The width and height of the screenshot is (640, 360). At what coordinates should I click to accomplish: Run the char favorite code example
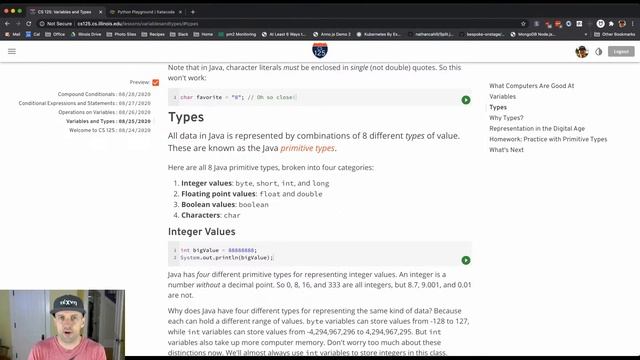coord(466,100)
